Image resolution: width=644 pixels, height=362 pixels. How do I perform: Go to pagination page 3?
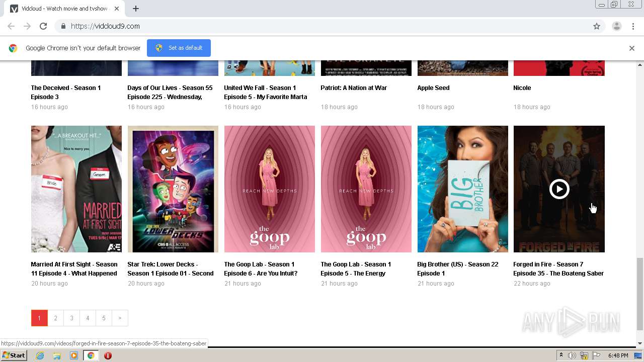tap(71, 318)
